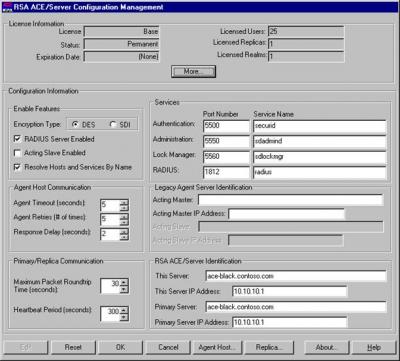Image resolution: width=400 pixels, height=361 pixels.
Task: Click the Acting Master name field
Action: click(x=291, y=200)
